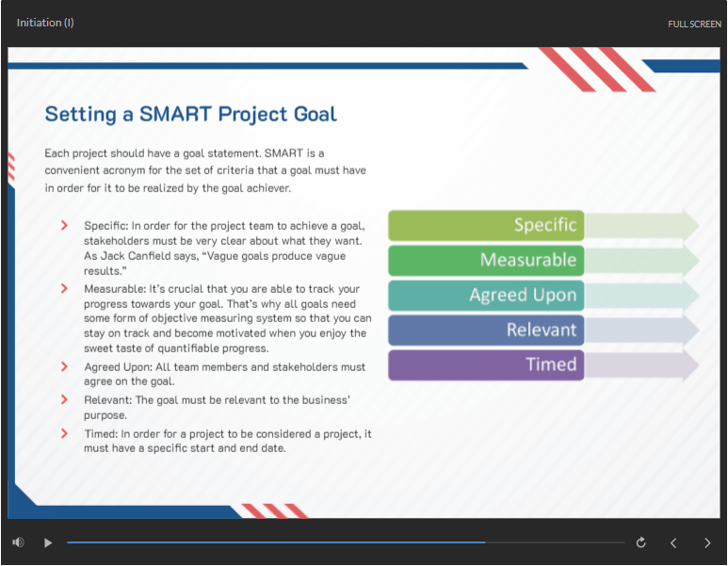Select the green Specific arrow bar
728x566 pixels.
click(543, 226)
